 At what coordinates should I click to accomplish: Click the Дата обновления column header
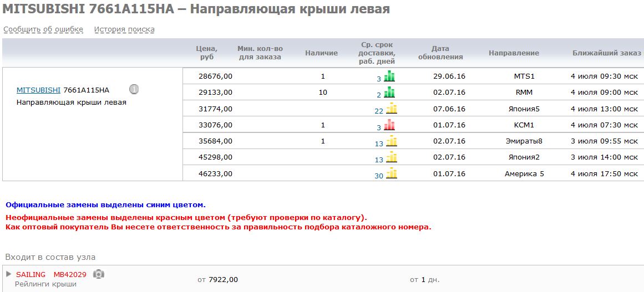(x=440, y=53)
